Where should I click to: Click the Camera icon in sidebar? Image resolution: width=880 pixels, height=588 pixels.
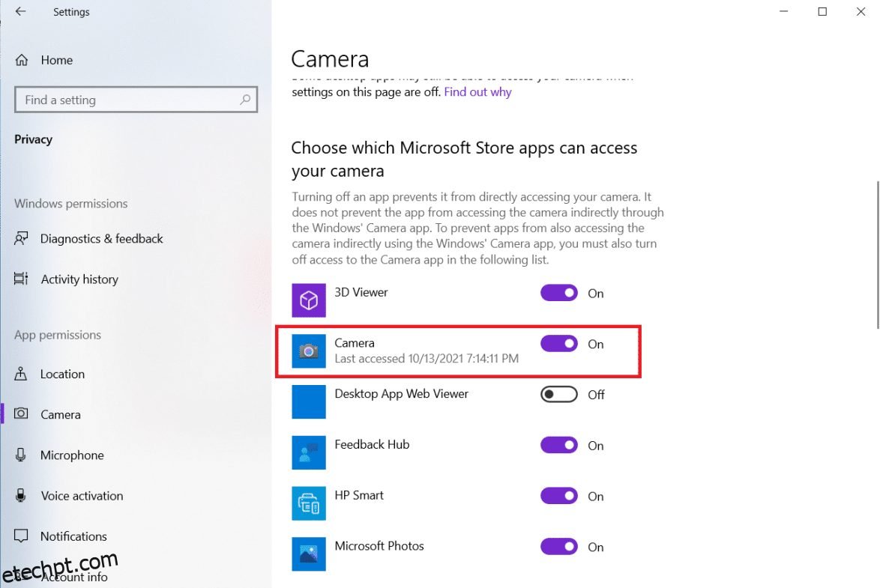tap(21, 414)
